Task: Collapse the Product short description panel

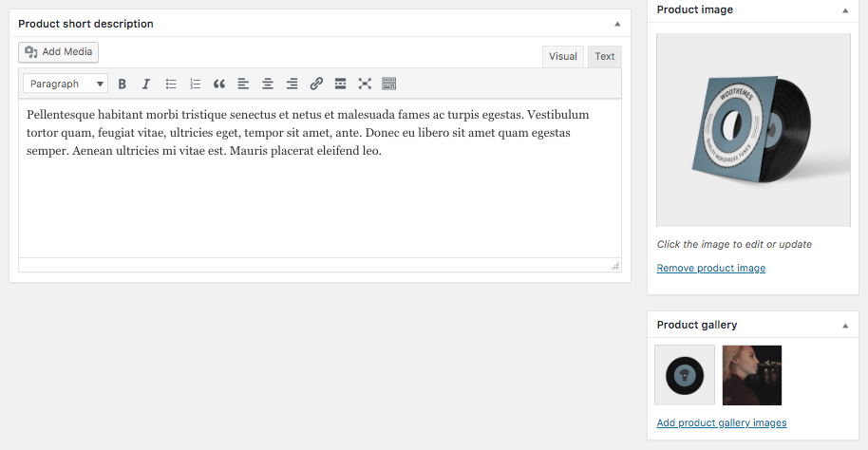Action: tap(616, 24)
